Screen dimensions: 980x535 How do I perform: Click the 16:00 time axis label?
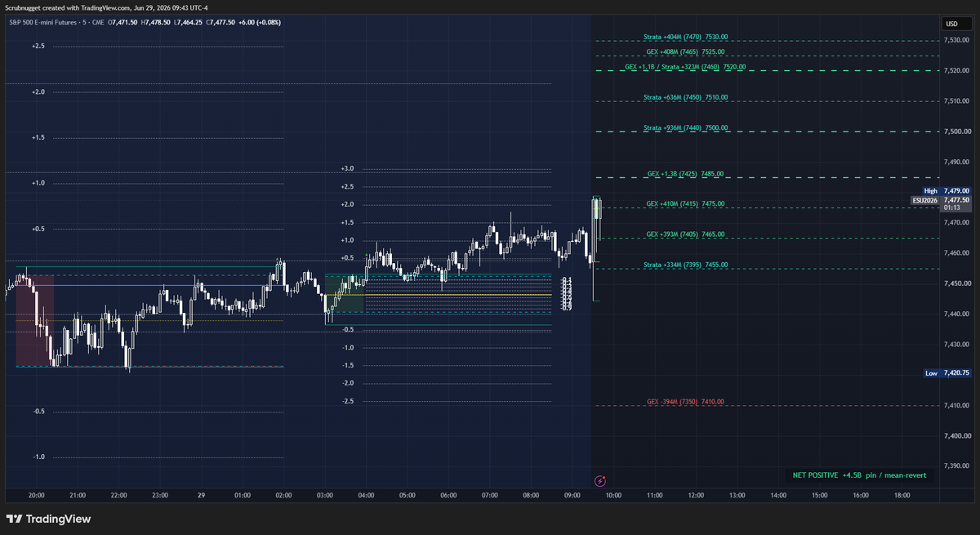tap(860, 495)
